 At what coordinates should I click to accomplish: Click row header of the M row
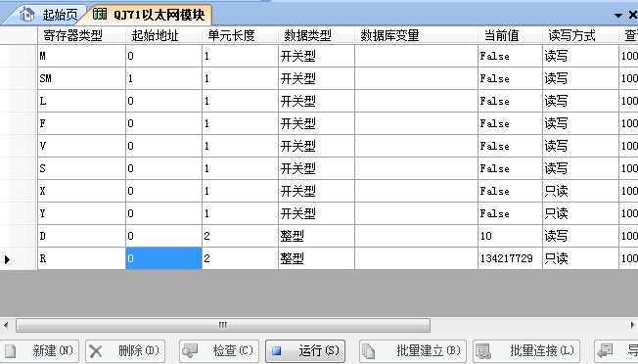(19, 56)
